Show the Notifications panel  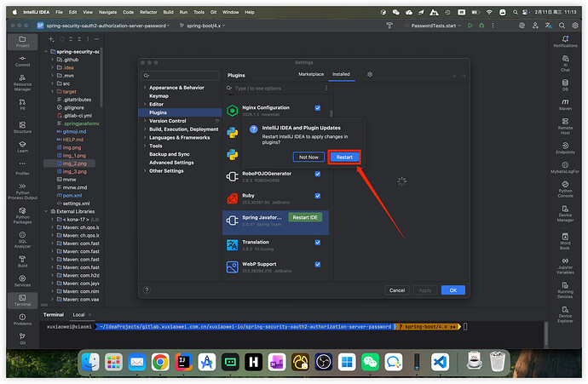point(565,39)
